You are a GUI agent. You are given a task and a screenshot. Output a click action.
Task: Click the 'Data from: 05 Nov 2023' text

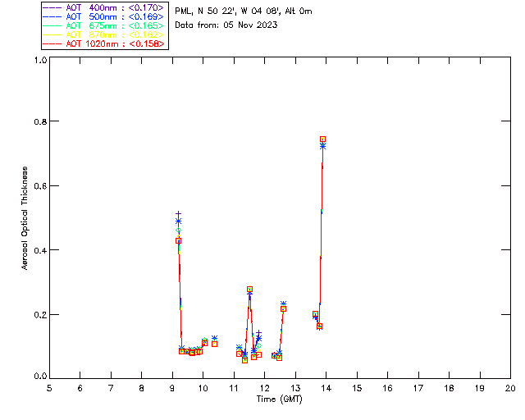226,25
